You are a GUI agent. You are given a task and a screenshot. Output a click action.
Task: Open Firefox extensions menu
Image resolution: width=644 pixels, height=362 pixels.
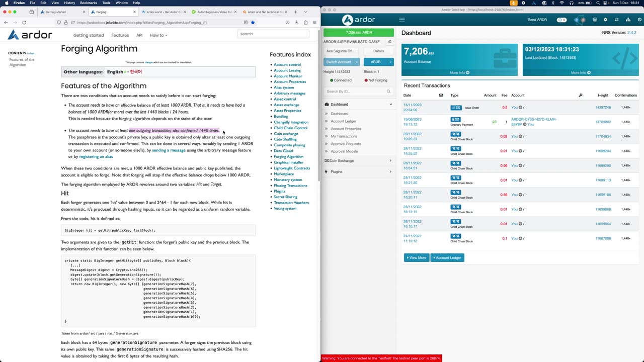(305, 22)
